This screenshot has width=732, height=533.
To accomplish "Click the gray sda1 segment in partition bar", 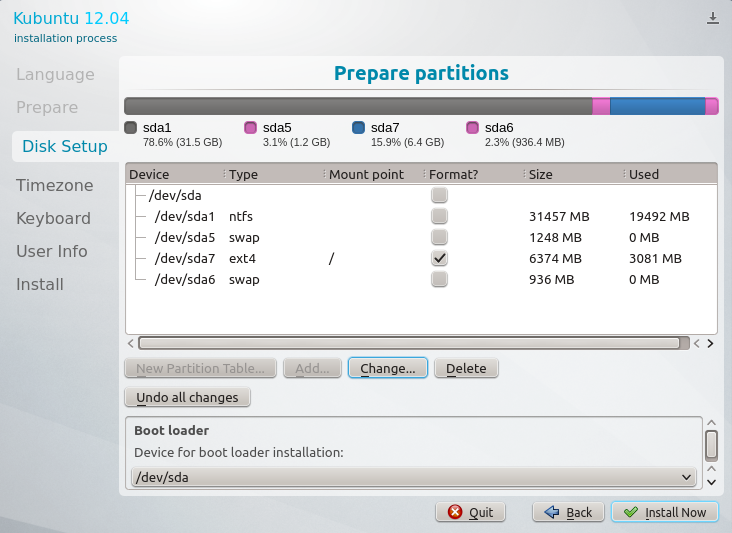I will [358, 106].
